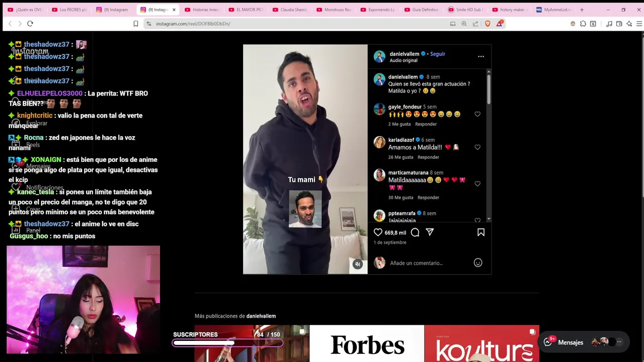Open a new browser tab
Viewport: 644px width, 362px height.
[582, 10]
